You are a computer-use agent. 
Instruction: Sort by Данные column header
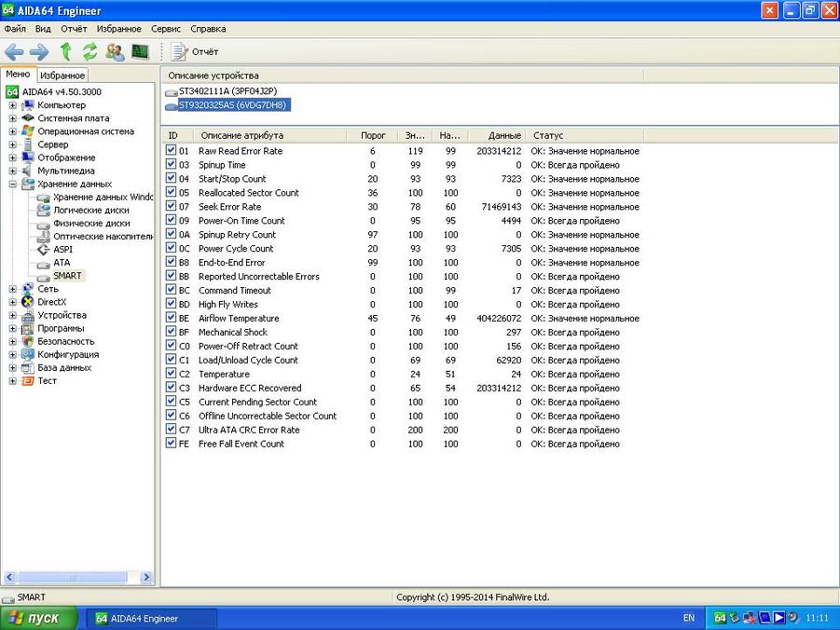click(x=497, y=135)
